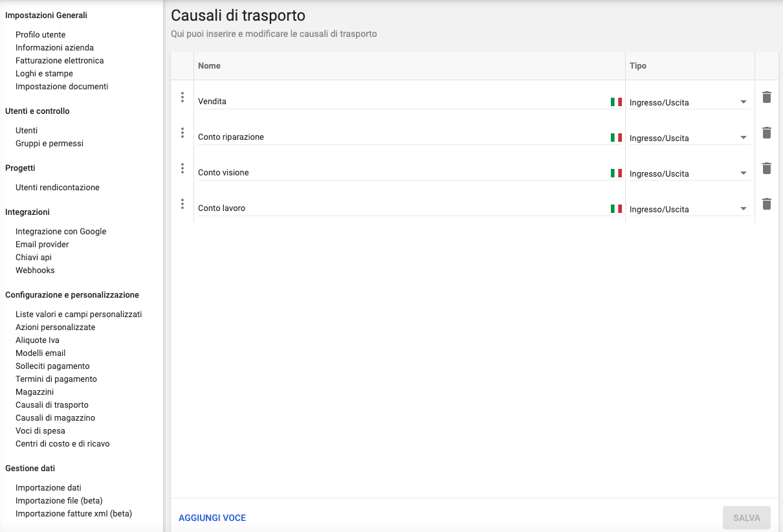Delete the Conto lavoro row
The width and height of the screenshot is (783, 532).
(x=767, y=204)
